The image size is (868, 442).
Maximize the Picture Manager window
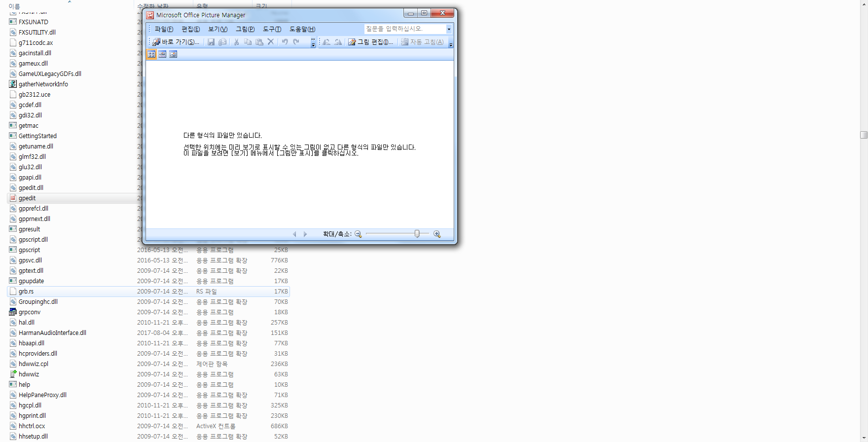[x=424, y=13]
